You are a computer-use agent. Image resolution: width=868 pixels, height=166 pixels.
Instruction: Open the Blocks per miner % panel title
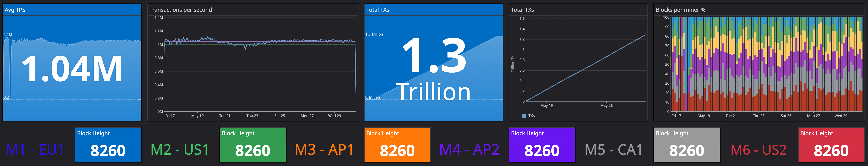(x=680, y=10)
